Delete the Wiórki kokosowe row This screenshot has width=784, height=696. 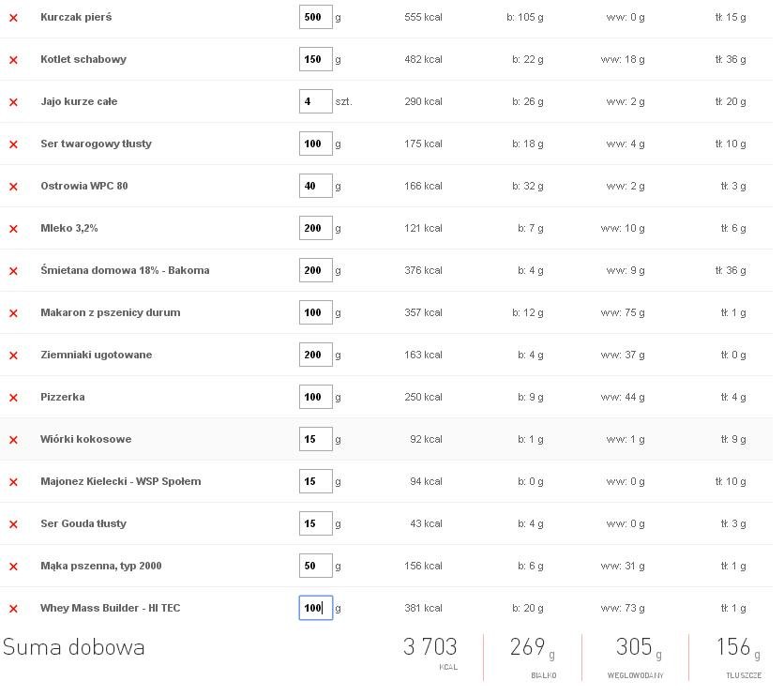tap(13, 440)
